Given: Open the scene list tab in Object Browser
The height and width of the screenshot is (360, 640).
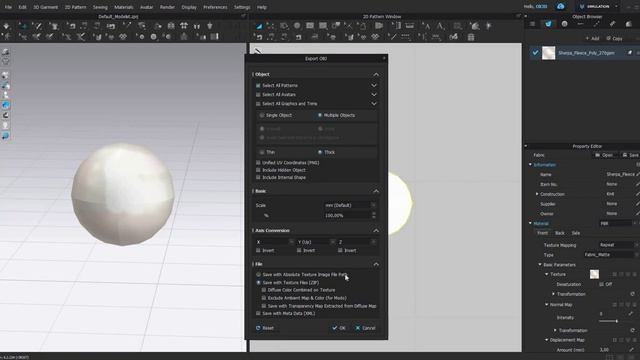Looking at the screenshot, I should 532,24.
